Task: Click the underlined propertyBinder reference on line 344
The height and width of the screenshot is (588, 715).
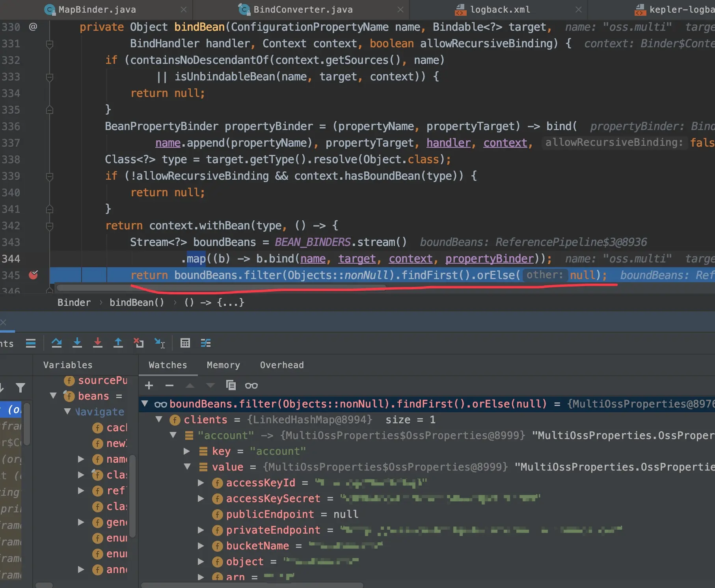Action: [x=490, y=259]
